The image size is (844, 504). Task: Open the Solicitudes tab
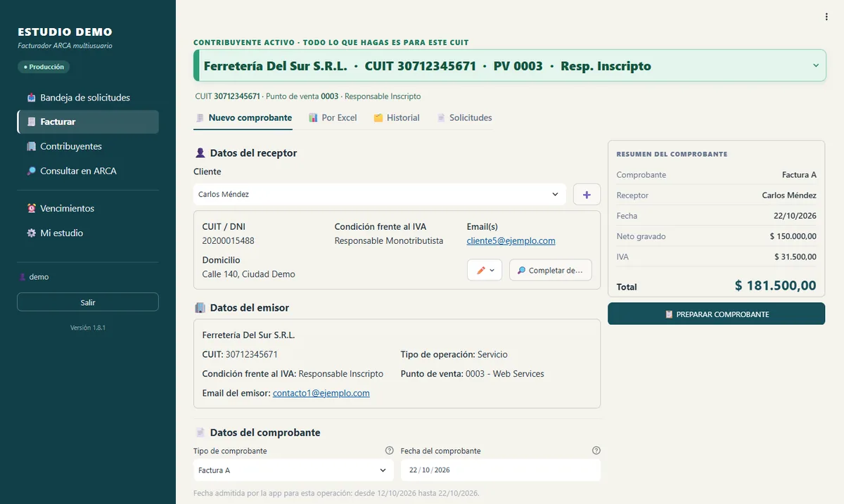464,118
